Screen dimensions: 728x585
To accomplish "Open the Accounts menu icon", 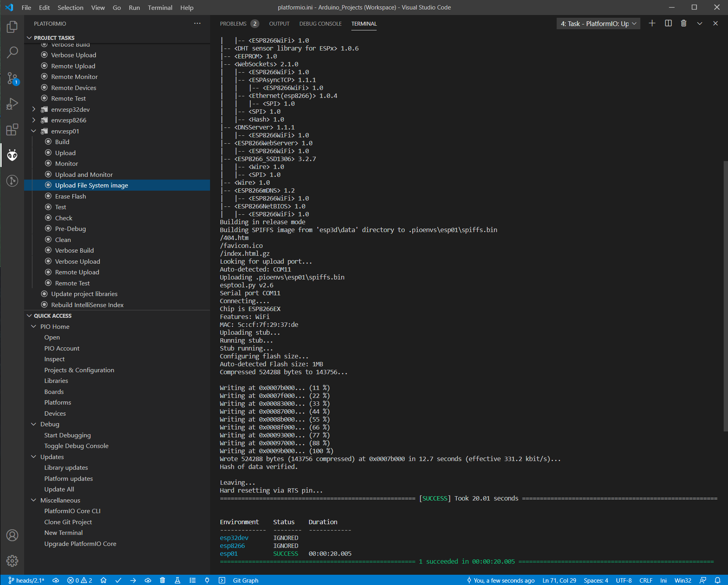I will pos(12,535).
